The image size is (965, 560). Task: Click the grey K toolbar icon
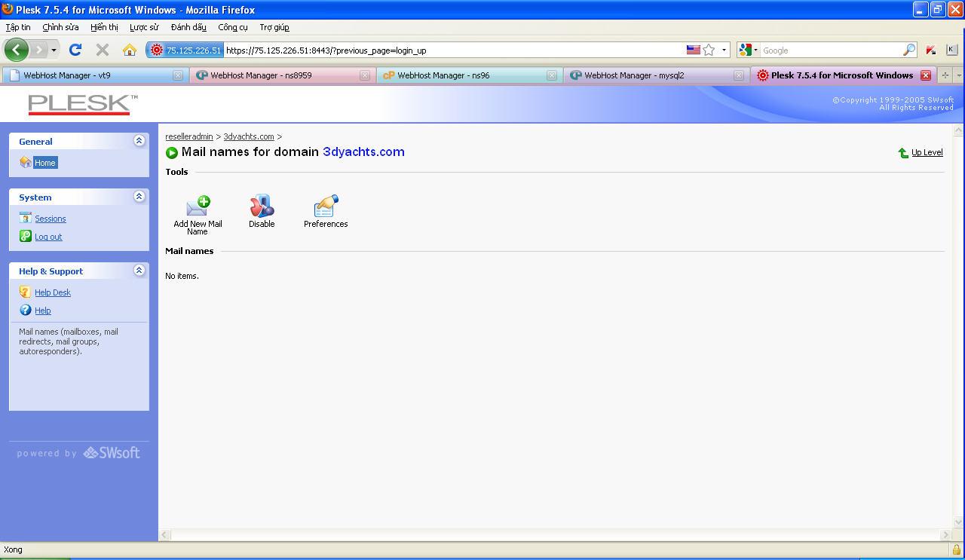click(x=951, y=50)
